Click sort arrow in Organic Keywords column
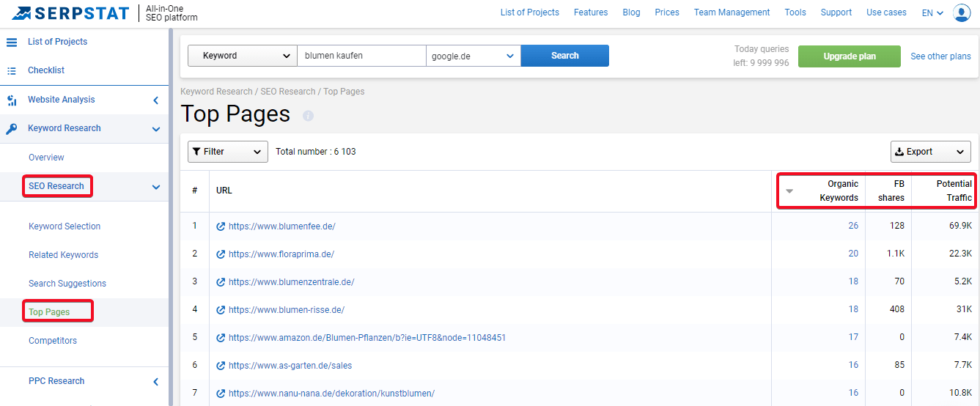This screenshot has height=406, width=980. pos(789,191)
